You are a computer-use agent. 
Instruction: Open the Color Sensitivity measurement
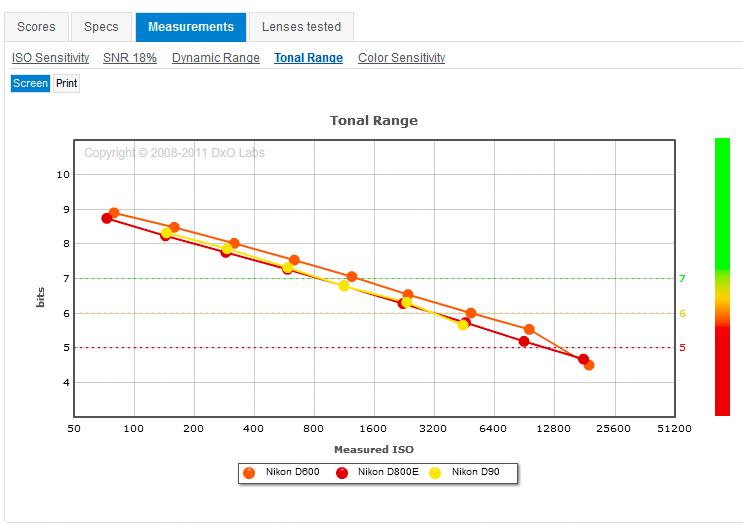coord(401,58)
